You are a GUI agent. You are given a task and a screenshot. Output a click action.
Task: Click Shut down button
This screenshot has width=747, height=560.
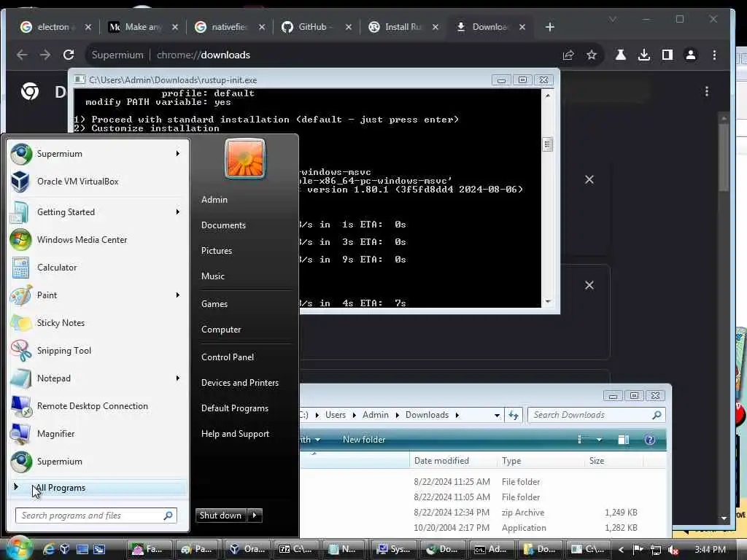(x=220, y=515)
